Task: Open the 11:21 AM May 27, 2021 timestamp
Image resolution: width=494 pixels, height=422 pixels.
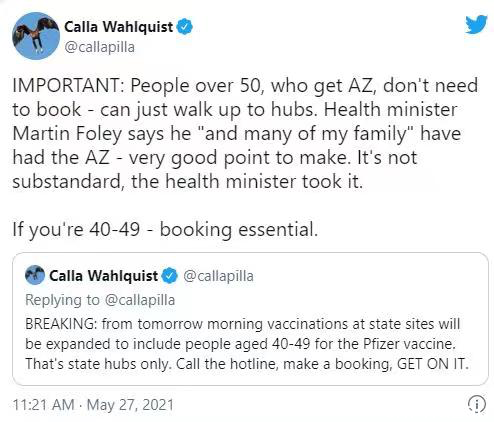Action: coord(93,405)
